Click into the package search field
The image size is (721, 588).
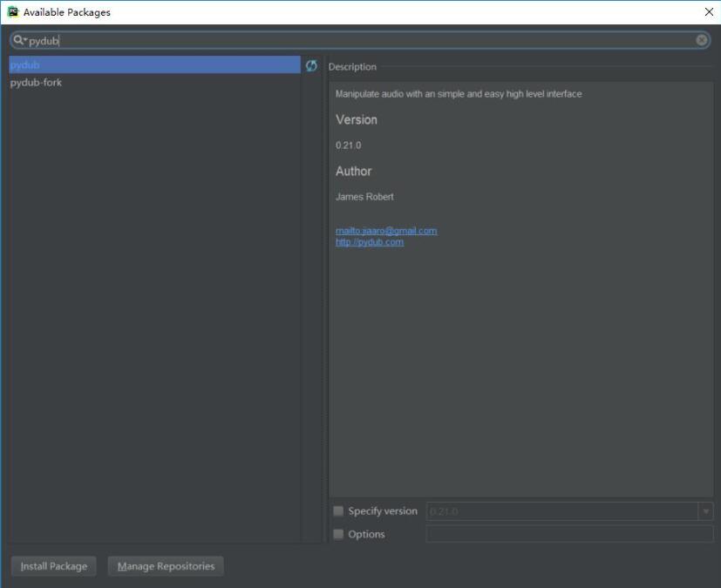(x=361, y=40)
